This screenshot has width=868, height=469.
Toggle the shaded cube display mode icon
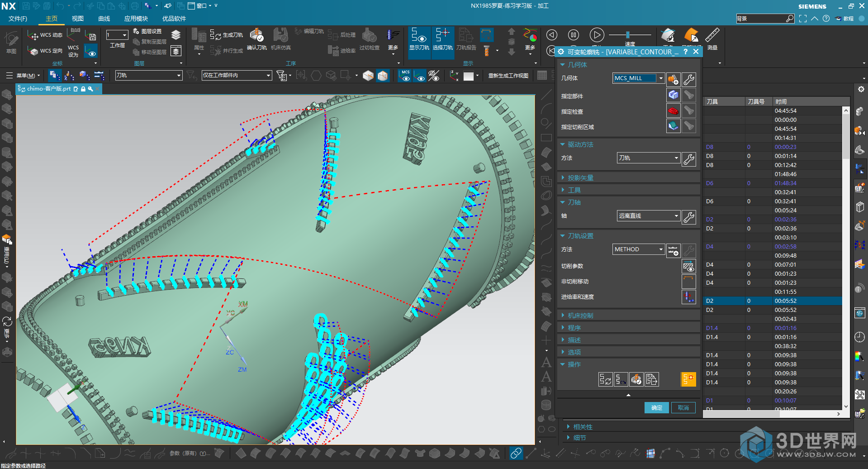368,76
